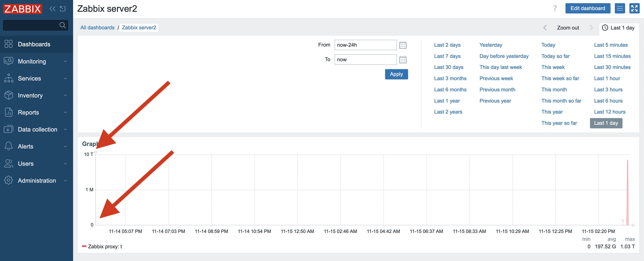The width and height of the screenshot is (644, 261).
Task: Expand the Monitoring menu chevron
Action: 65,61
